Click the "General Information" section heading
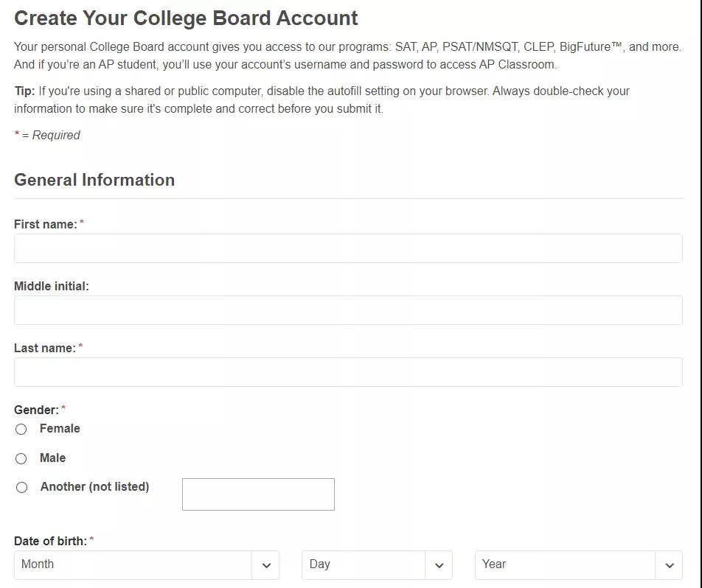The width and height of the screenshot is (702, 588). [x=94, y=181]
